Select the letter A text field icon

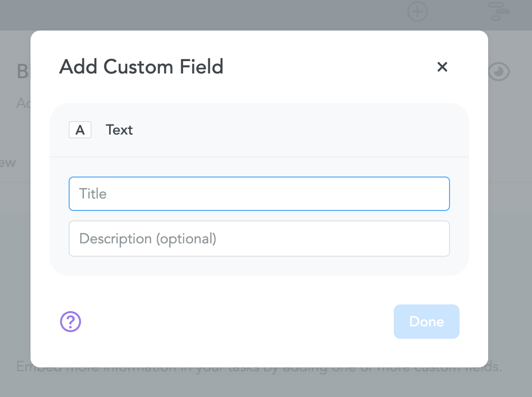(x=80, y=130)
